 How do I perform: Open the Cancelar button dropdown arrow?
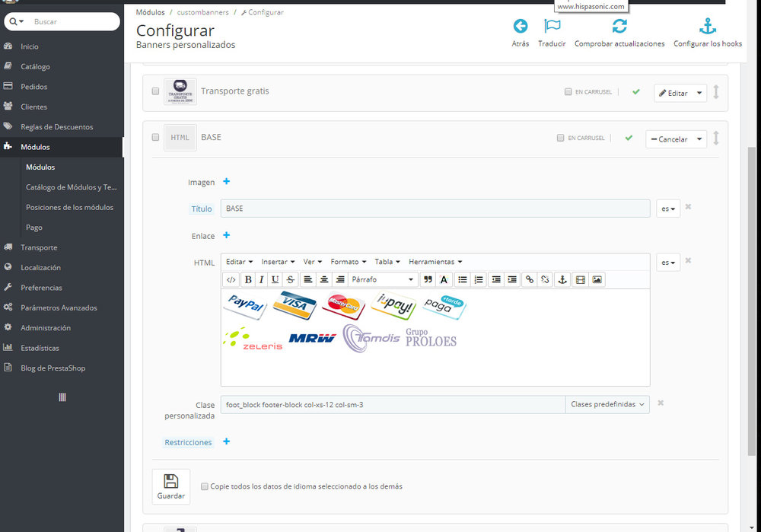(x=699, y=139)
